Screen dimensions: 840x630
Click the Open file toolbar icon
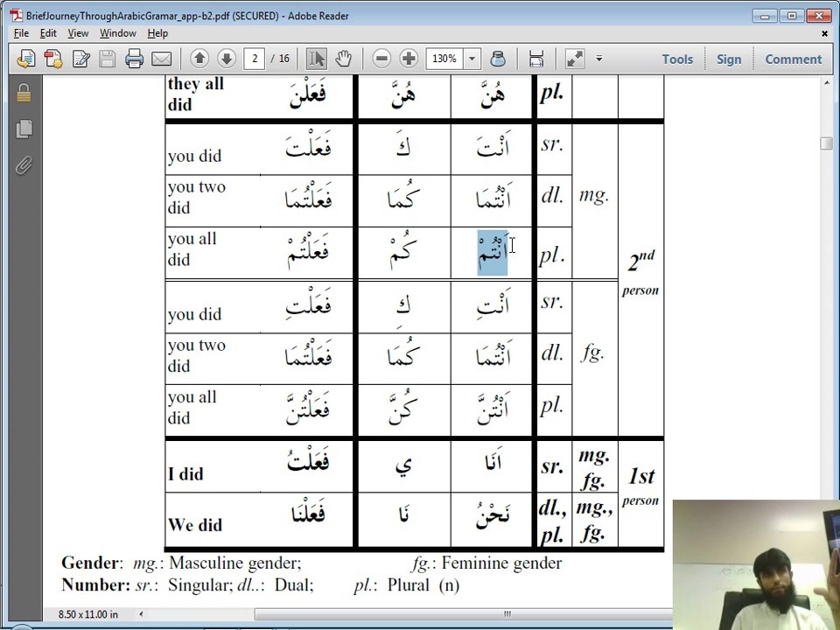(25, 59)
